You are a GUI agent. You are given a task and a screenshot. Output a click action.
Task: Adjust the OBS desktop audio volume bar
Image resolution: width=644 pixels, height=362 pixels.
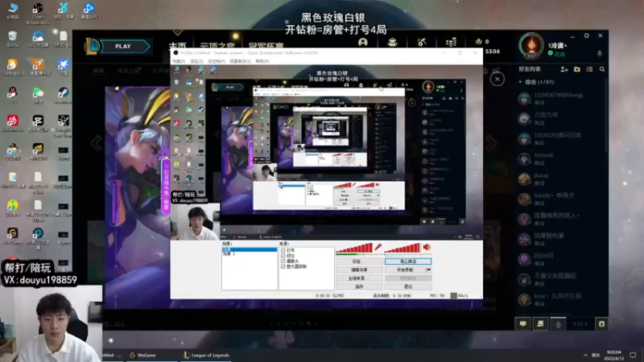tap(402, 249)
